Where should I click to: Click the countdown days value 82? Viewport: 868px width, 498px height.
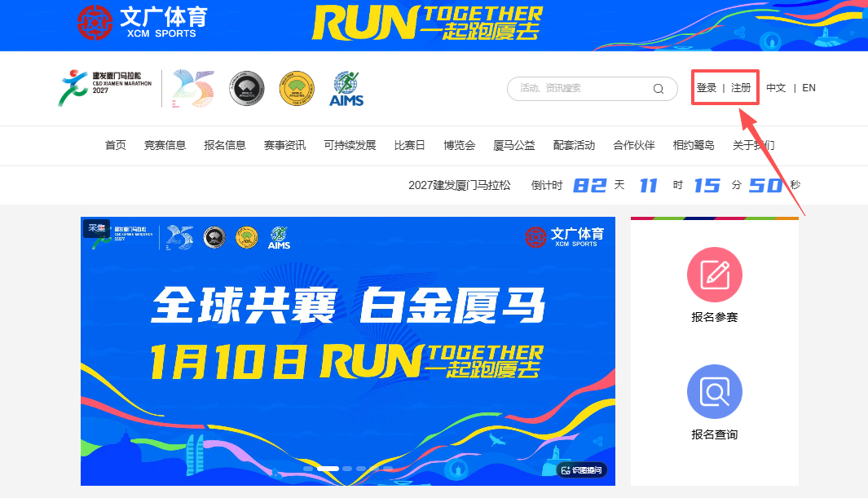(589, 185)
